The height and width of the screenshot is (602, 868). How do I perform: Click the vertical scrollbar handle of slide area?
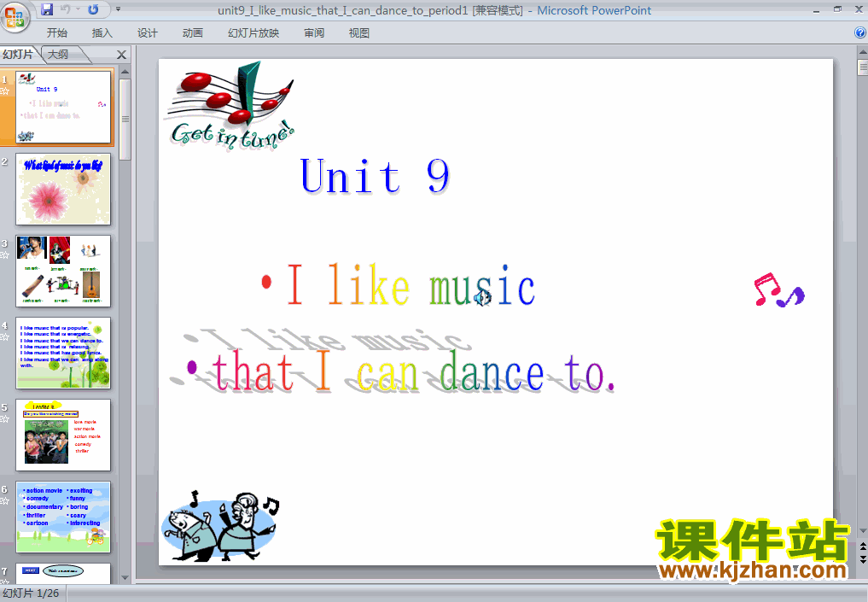point(863,67)
